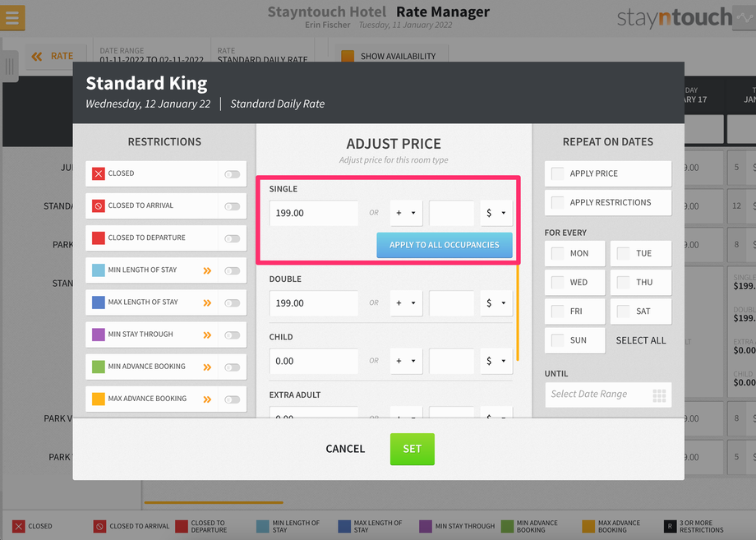Click the orange vertical scrollbar in Adjust Price
This screenshot has width=756, height=540.
[518, 312]
